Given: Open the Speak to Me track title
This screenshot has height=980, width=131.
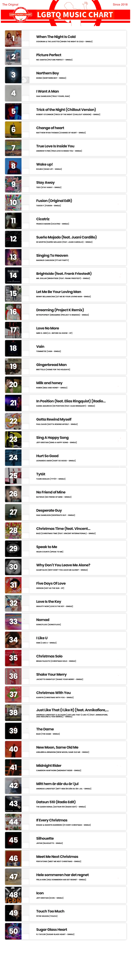Looking at the screenshot, I should pyautogui.click(x=47, y=547).
